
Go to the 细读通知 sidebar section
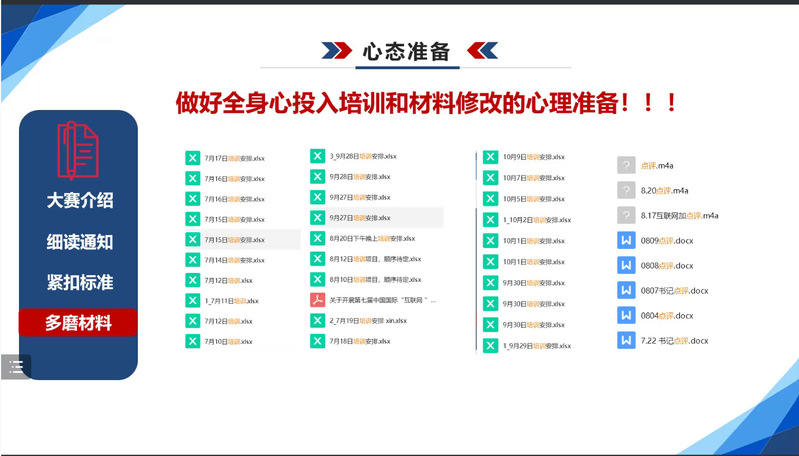[79, 242]
